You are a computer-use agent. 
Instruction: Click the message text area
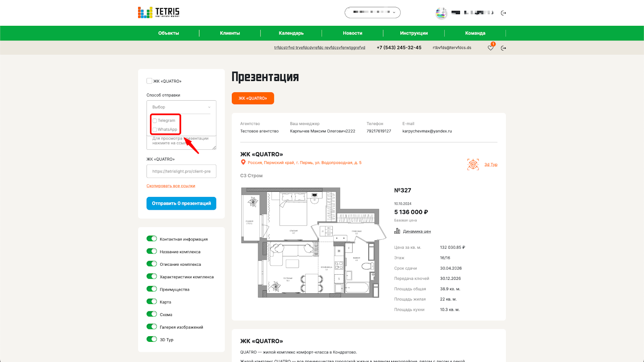(x=181, y=143)
